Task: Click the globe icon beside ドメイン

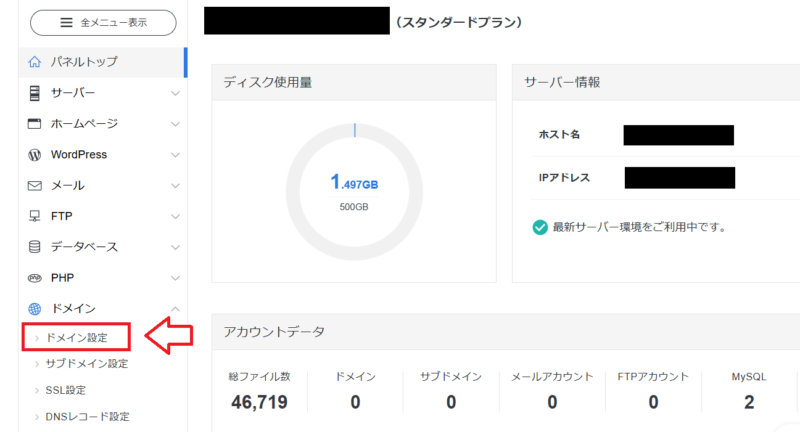Action: tap(34, 309)
